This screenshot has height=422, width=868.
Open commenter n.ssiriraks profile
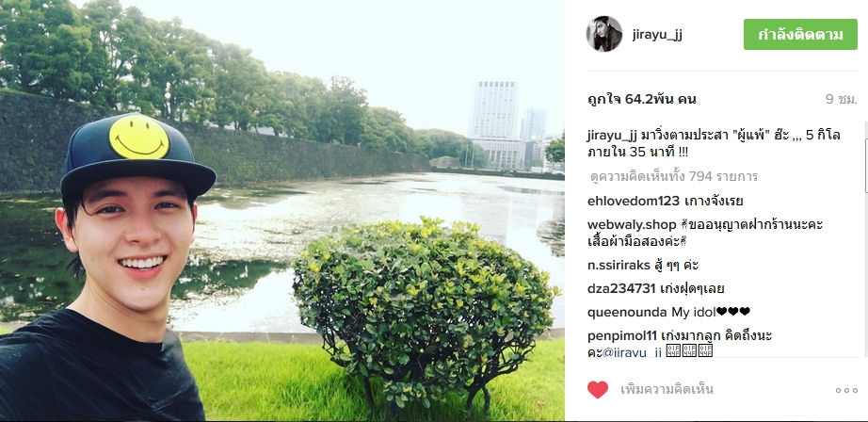[619, 266]
